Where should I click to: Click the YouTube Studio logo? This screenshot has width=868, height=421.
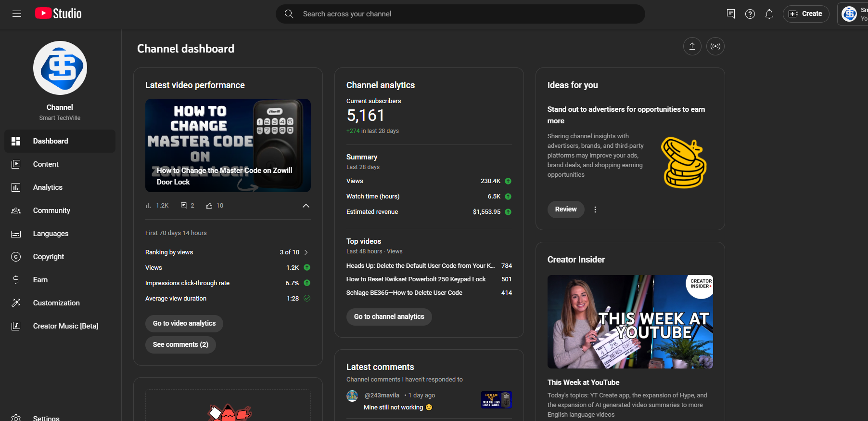click(58, 13)
